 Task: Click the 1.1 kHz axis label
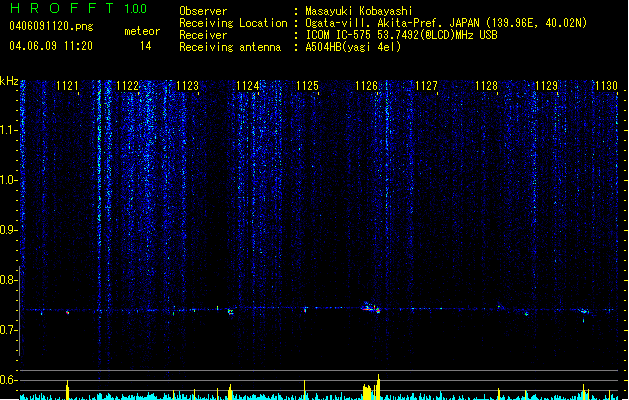(8, 130)
